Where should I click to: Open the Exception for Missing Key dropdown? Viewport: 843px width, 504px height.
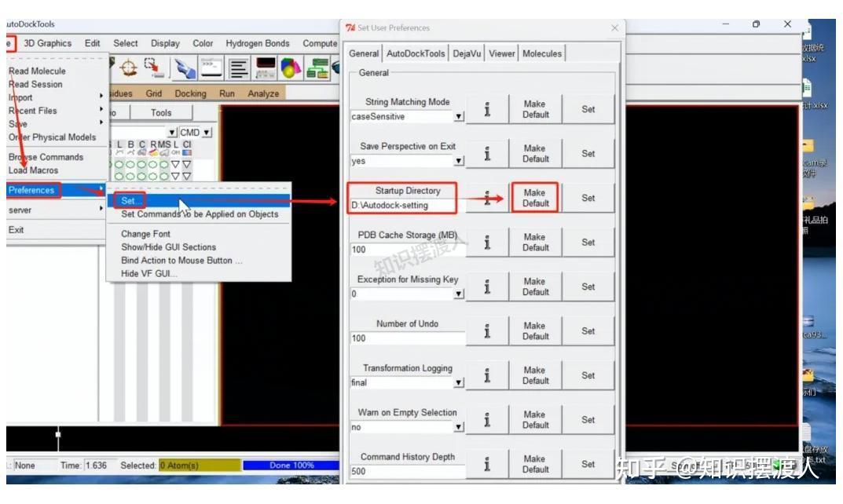(x=459, y=294)
